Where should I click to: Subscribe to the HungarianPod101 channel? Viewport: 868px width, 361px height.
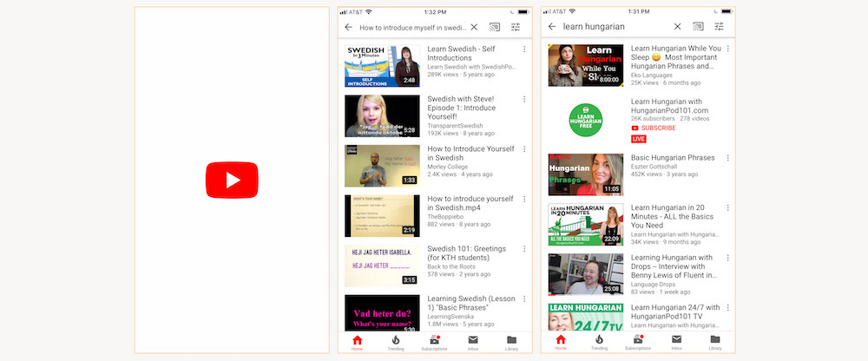tap(658, 128)
